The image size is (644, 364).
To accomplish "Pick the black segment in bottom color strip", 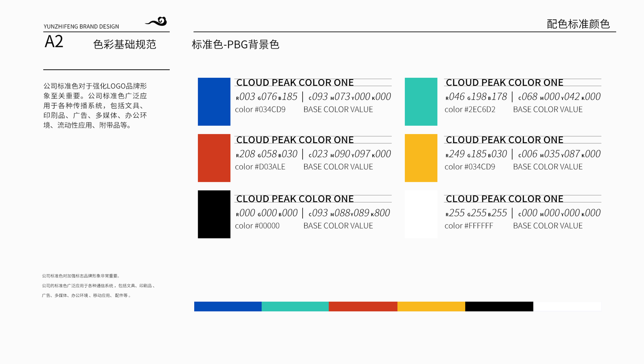I will pos(499,307).
